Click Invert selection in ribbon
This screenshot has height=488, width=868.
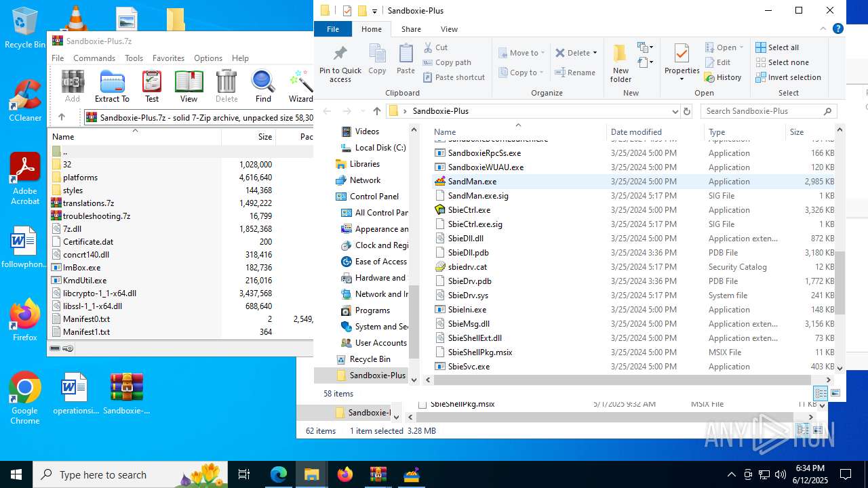point(788,77)
